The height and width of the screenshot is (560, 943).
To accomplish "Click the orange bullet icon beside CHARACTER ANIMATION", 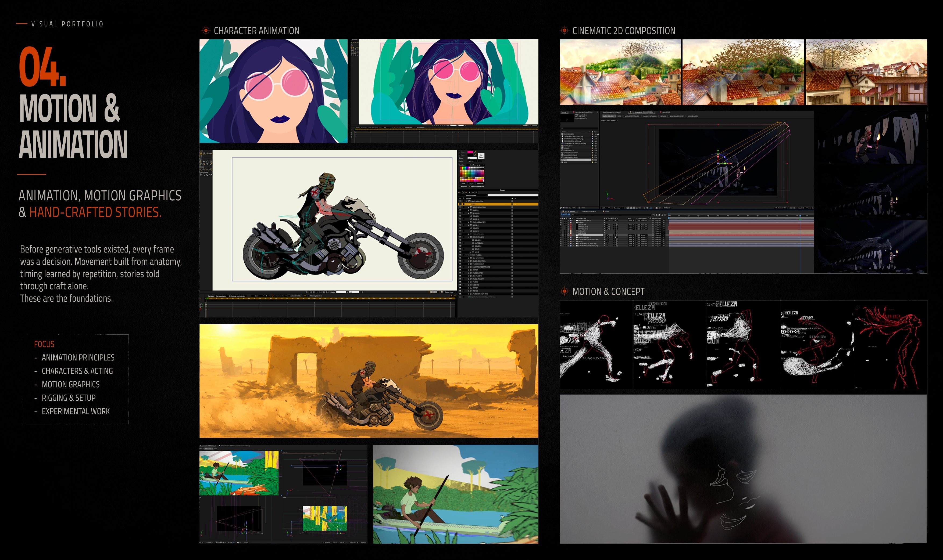I will tap(206, 31).
